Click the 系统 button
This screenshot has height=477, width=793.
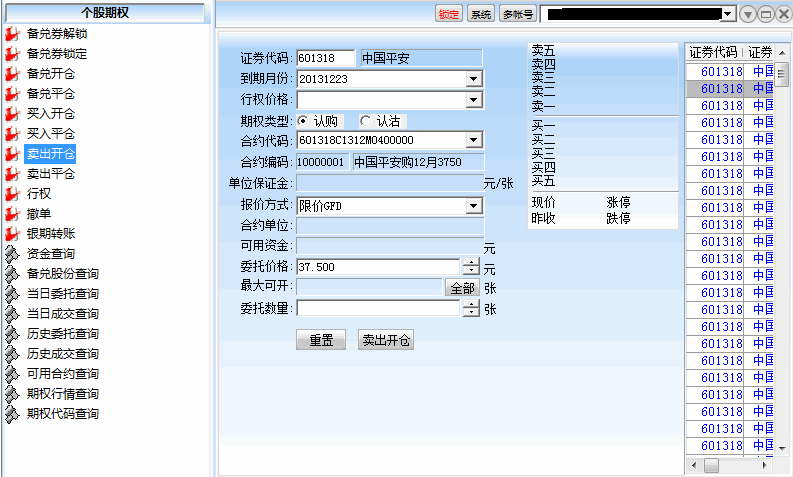pos(481,14)
